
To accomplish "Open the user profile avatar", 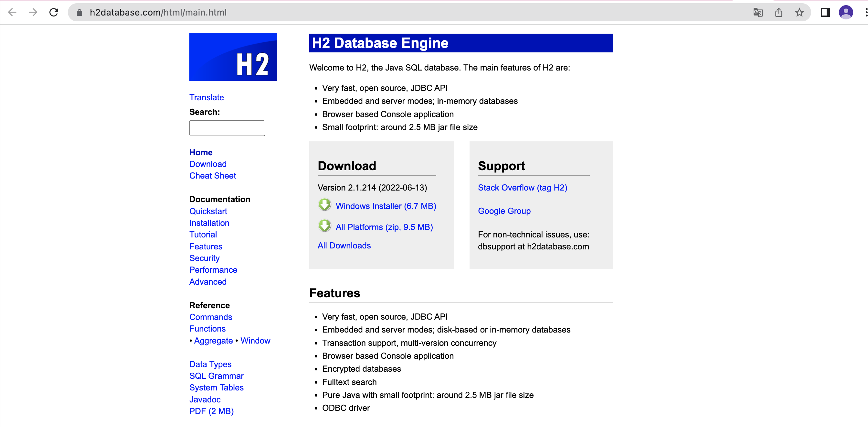I will [846, 13].
